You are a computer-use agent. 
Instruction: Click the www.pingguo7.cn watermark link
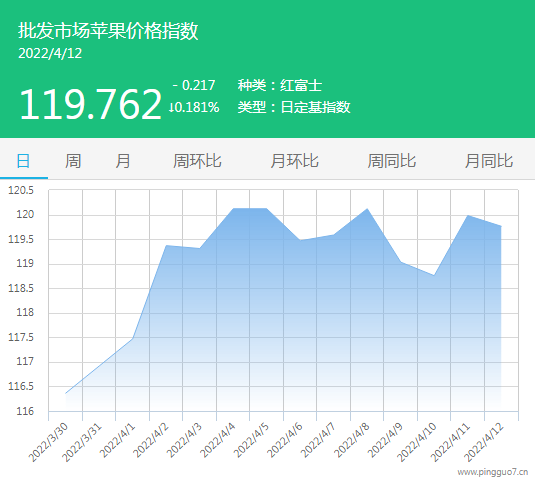pos(493,472)
